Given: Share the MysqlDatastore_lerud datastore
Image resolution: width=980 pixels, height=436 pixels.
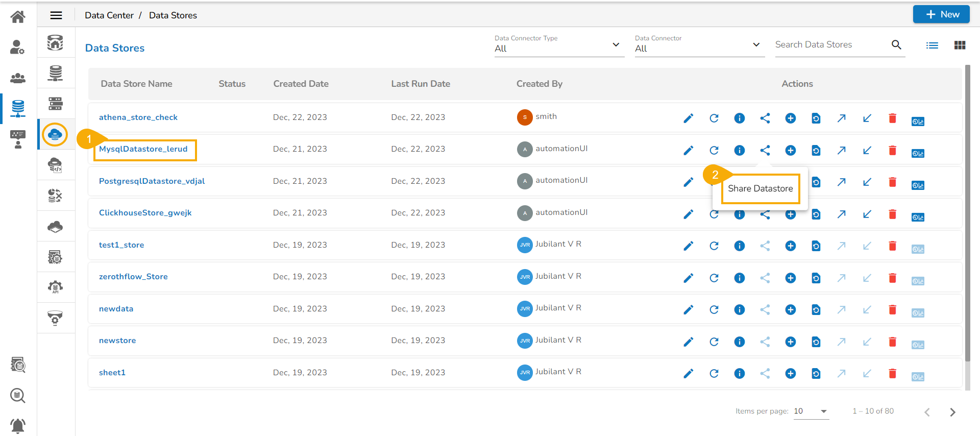Looking at the screenshot, I should click(765, 150).
